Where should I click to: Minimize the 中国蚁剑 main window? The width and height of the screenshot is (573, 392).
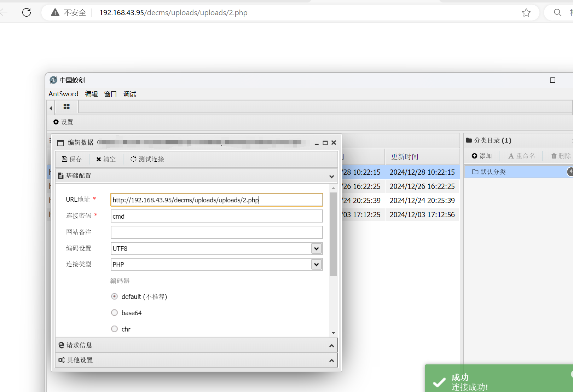528,80
